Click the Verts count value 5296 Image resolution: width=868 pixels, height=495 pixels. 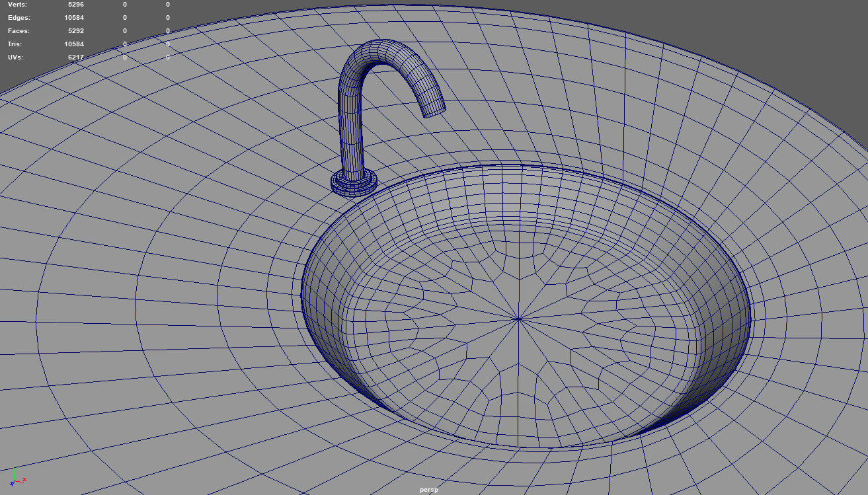pos(76,5)
